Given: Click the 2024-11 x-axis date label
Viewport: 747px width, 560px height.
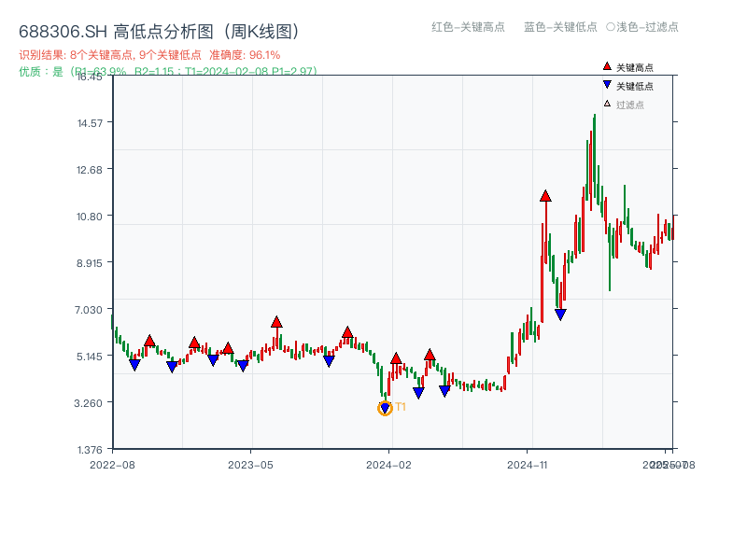Looking at the screenshot, I should [529, 463].
